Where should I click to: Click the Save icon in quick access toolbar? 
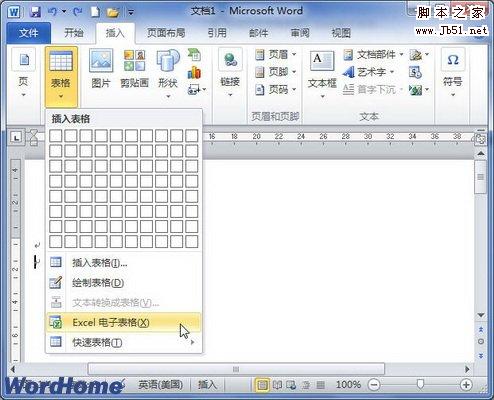(35, 12)
